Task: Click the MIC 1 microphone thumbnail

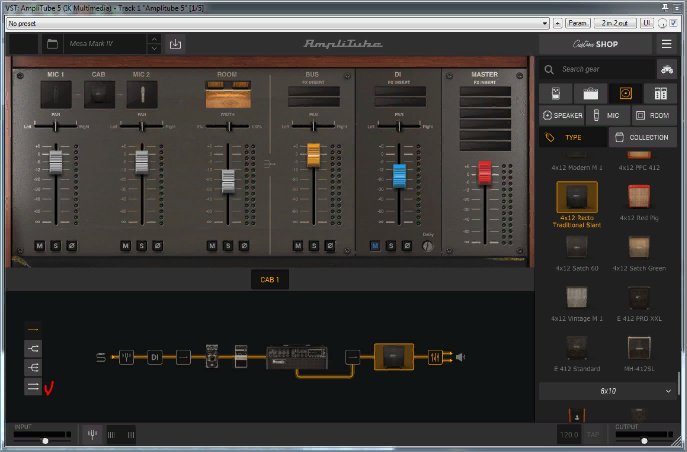Action: [x=56, y=94]
